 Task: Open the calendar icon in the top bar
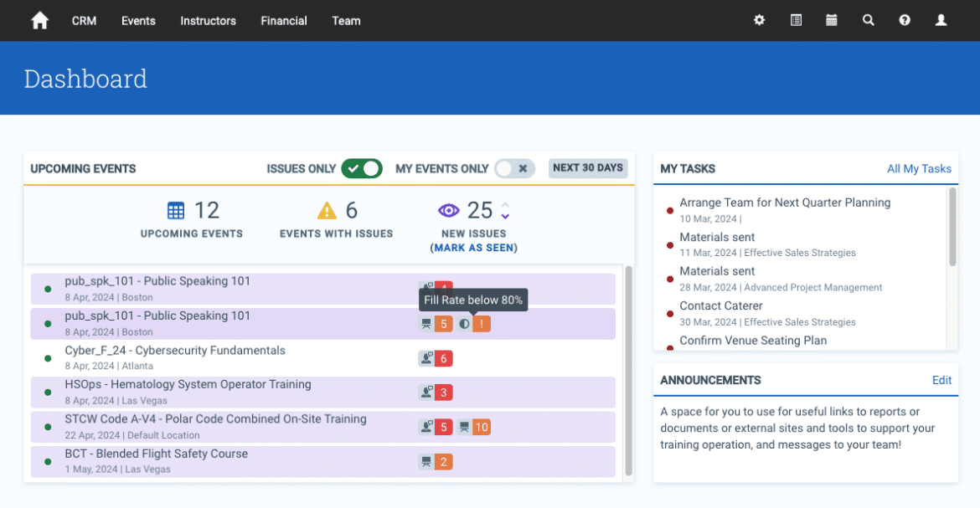click(x=831, y=19)
